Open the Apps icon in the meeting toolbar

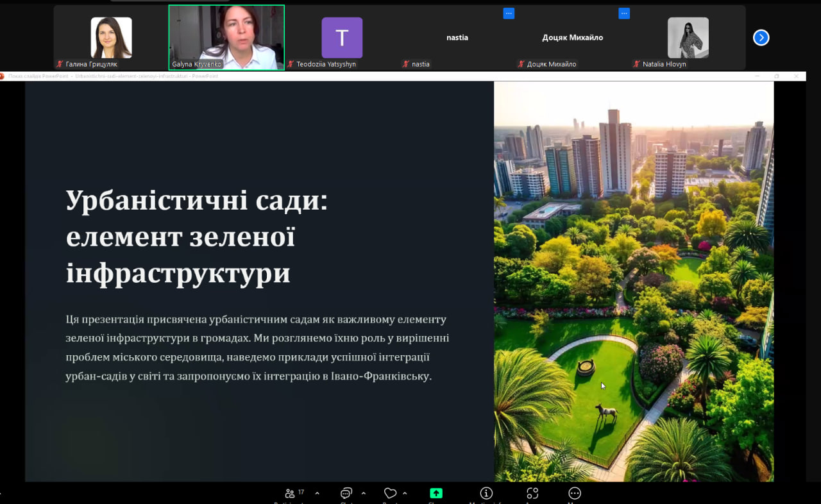click(x=532, y=493)
